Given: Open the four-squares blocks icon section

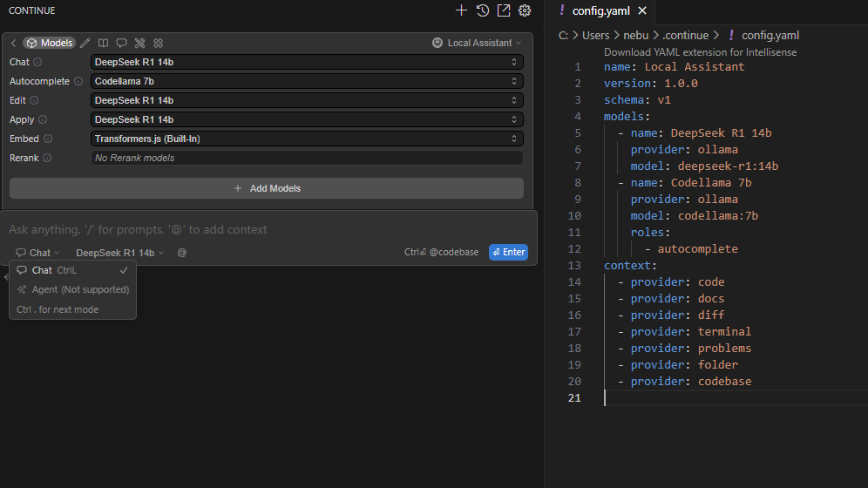Looking at the screenshot, I should coord(159,44).
